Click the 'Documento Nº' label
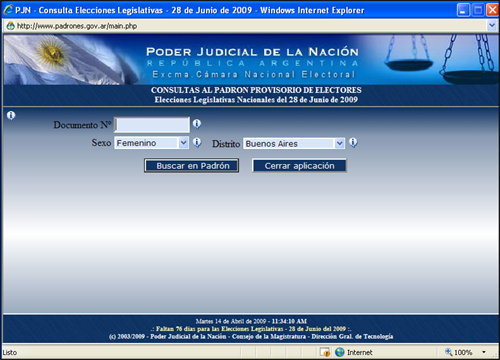Screen dimensions: 500x360 (x=82, y=125)
